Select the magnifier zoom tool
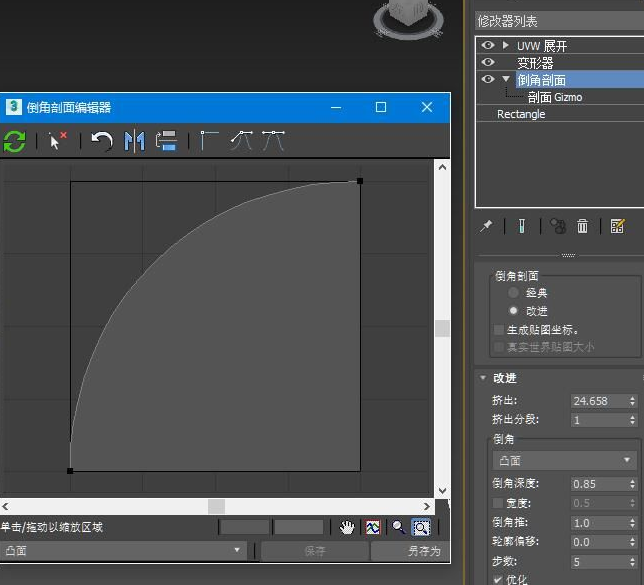Viewport: 644px width, 585px height. tap(398, 527)
